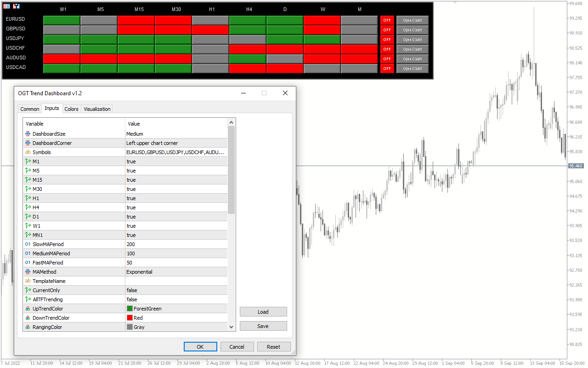This screenshot has width=588, height=368.
Task: Click the Load button
Action: pyautogui.click(x=263, y=312)
